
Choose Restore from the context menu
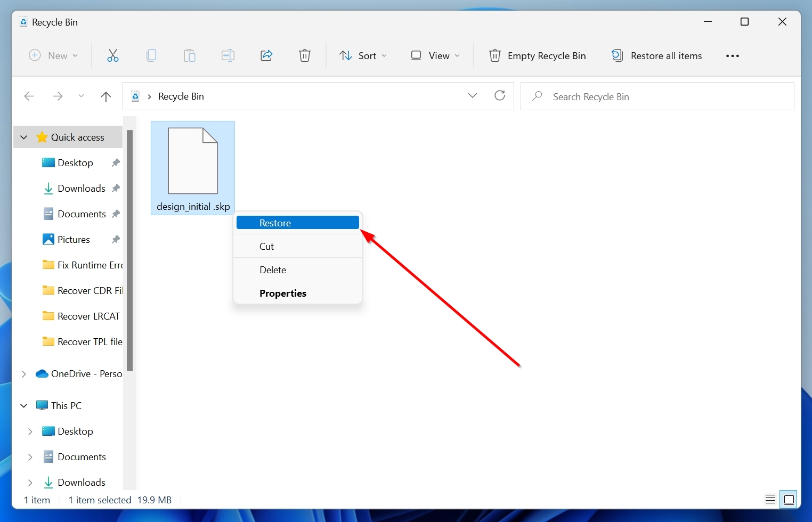pos(297,223)
